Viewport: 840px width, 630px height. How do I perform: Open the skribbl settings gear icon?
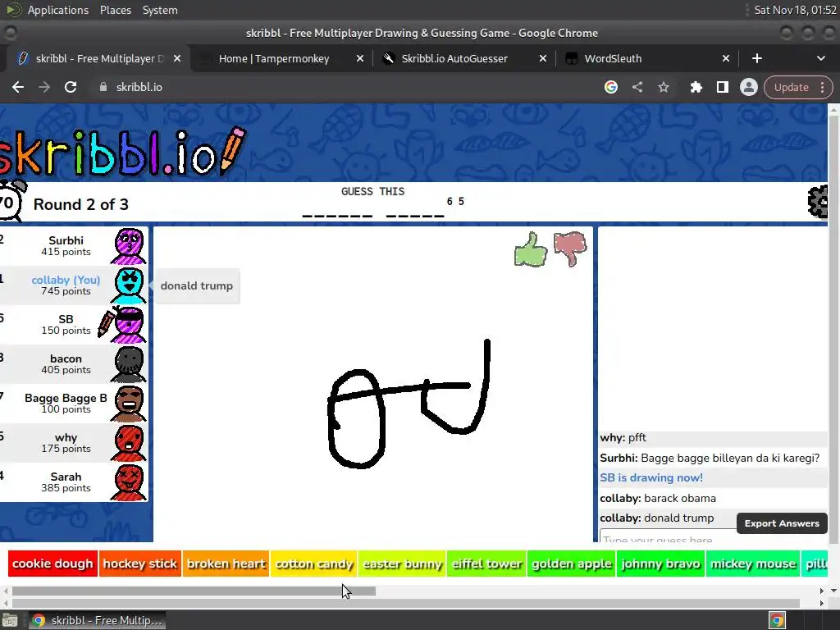click(818, 202)
